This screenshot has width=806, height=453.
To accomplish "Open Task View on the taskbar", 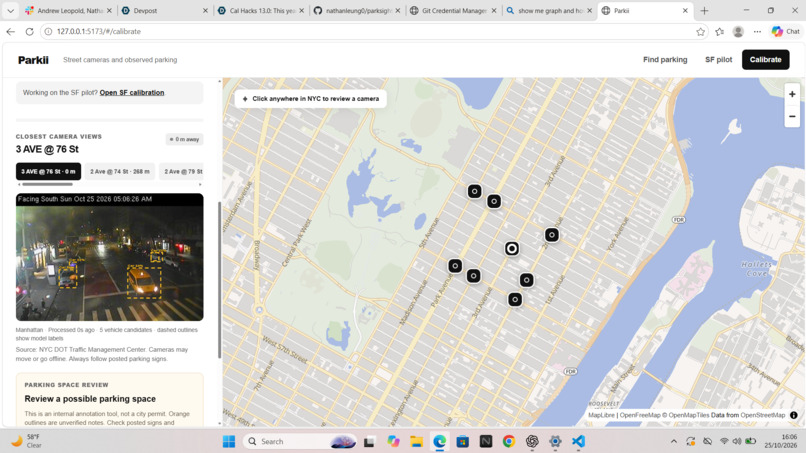I will tap(369, 441).
